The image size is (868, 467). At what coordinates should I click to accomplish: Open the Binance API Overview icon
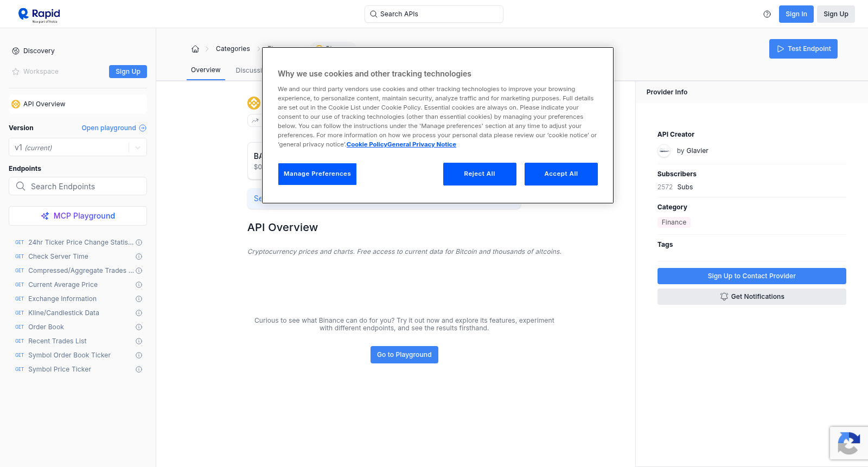click(x=16, y=104)
